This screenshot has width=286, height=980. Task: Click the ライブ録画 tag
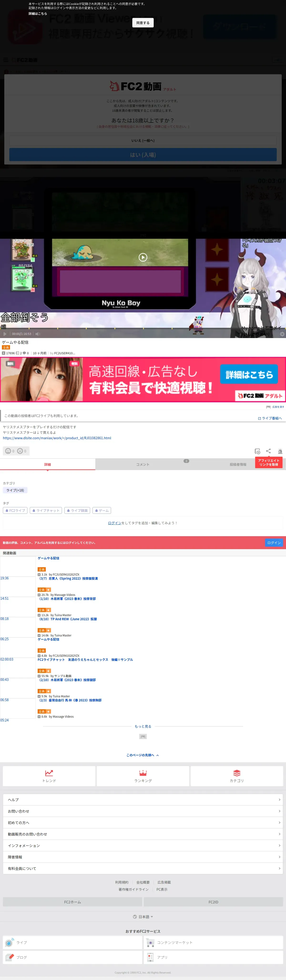coord(77,511)
